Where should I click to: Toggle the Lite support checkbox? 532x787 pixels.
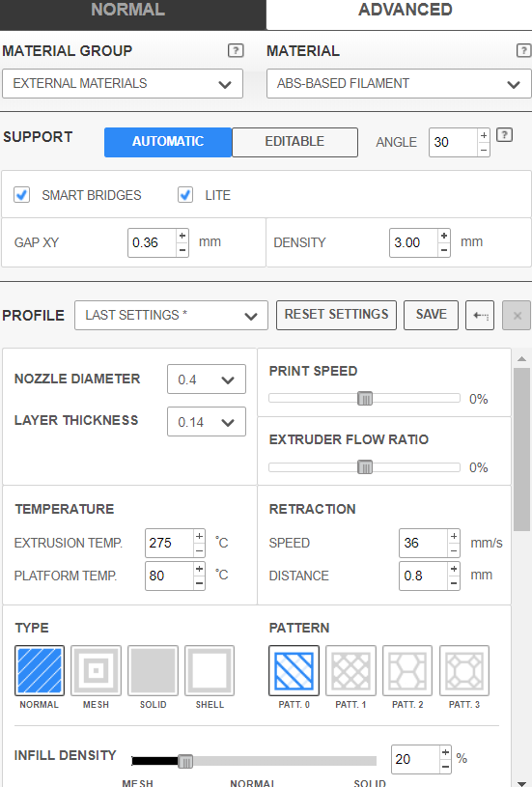pos(185,195)
